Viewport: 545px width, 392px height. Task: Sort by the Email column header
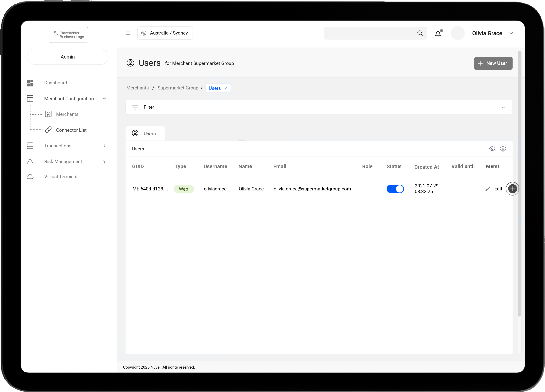coord(280,166)
